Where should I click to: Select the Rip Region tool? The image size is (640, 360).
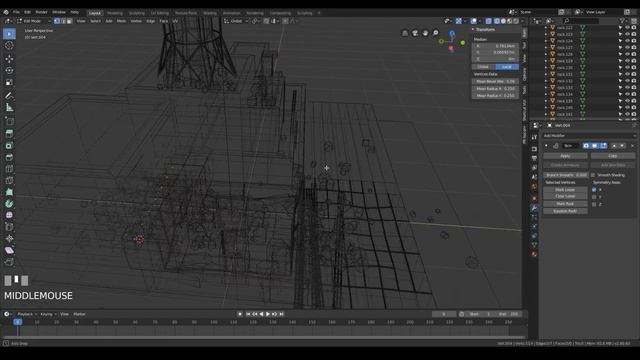click(x=9, y=262)
